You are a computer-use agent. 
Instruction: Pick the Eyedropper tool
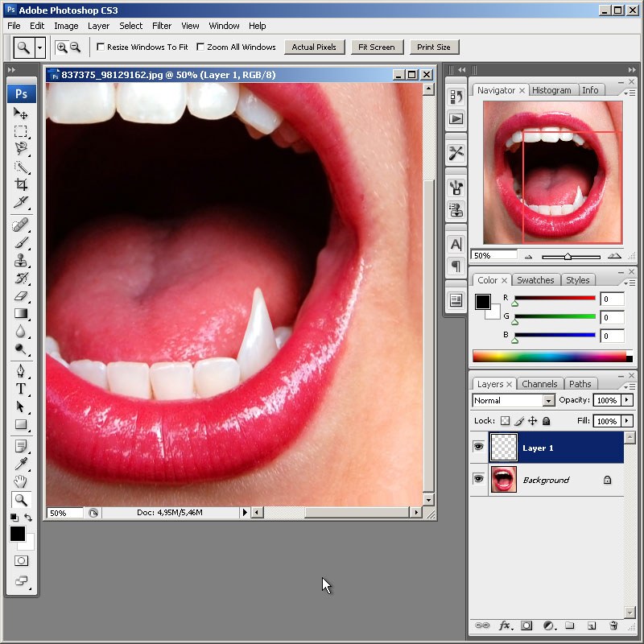coord(21,463)
